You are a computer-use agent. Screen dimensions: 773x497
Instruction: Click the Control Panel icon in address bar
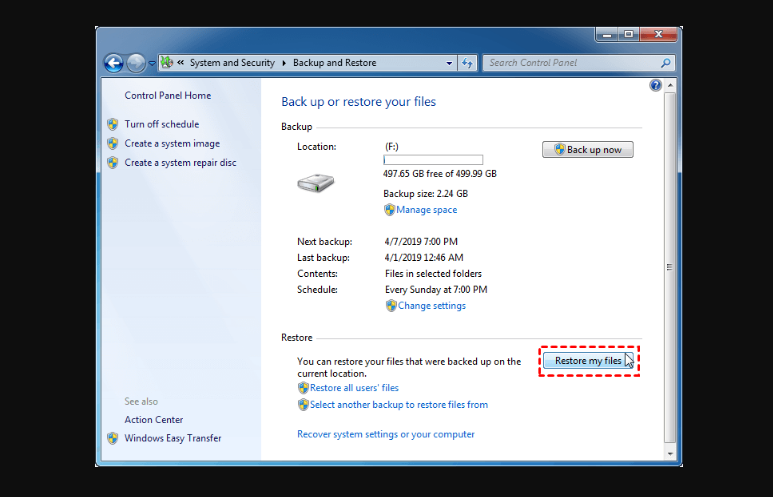pos(167,63)
